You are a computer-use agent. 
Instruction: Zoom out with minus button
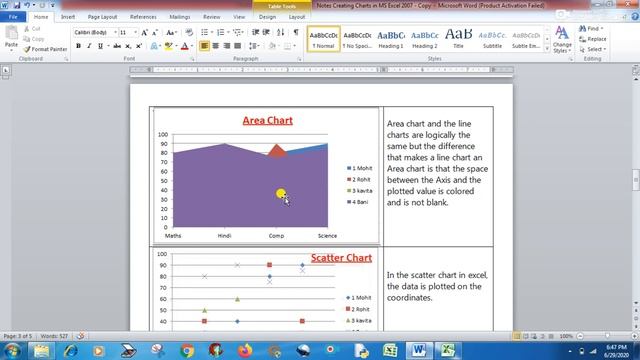click(x=580, y=336)
